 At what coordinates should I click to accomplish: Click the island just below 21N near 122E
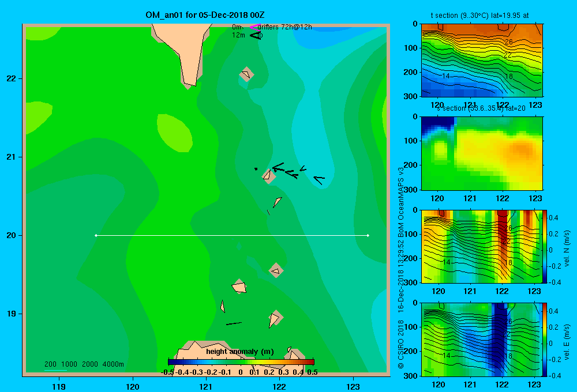268,176
